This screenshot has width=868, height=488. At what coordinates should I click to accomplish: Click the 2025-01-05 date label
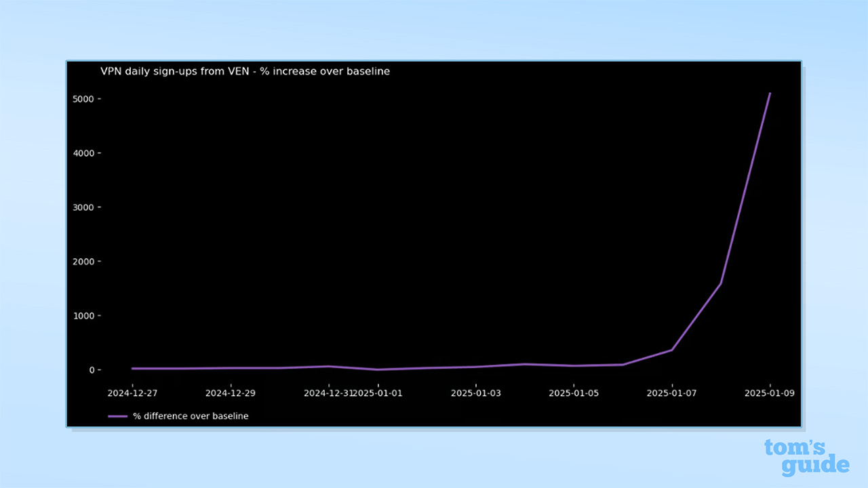[x=573, y=393]
